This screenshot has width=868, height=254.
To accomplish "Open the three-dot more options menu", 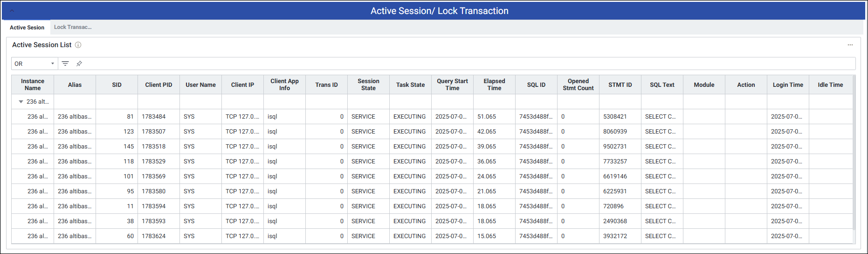I will click(850, 45).
